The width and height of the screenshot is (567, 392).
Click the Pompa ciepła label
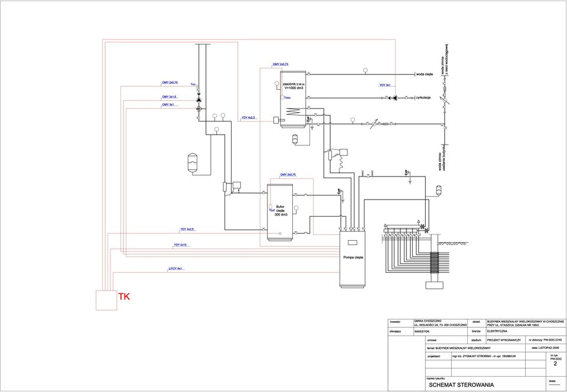tap(353, 257)
